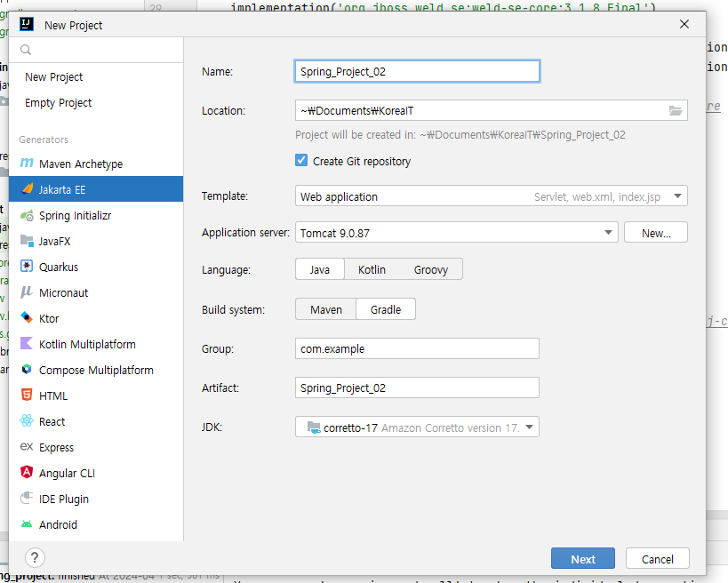This screenshot has height=583, width=728.
Task: Open the Location folder browse icon
Action: coord(676,110)
